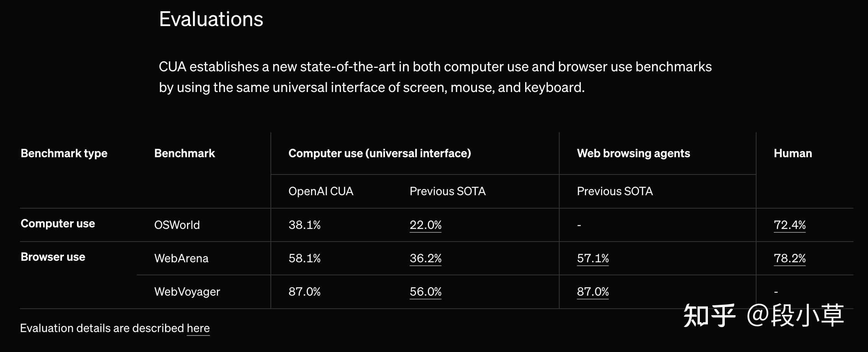Select the "OpenAI CUA" sub-header
This screenshot has width=868, height=352.
pos(321,191)
